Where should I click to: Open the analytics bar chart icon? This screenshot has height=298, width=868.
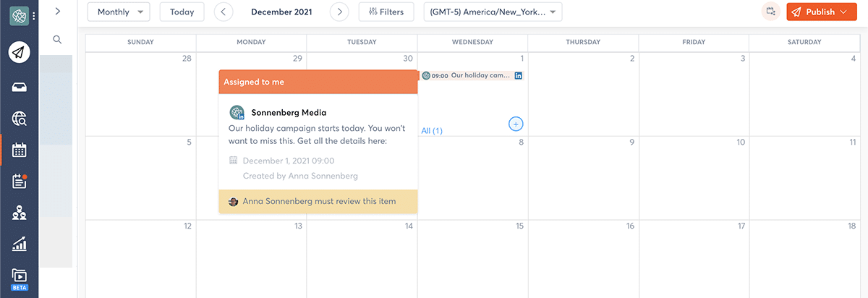coord(19,244)
